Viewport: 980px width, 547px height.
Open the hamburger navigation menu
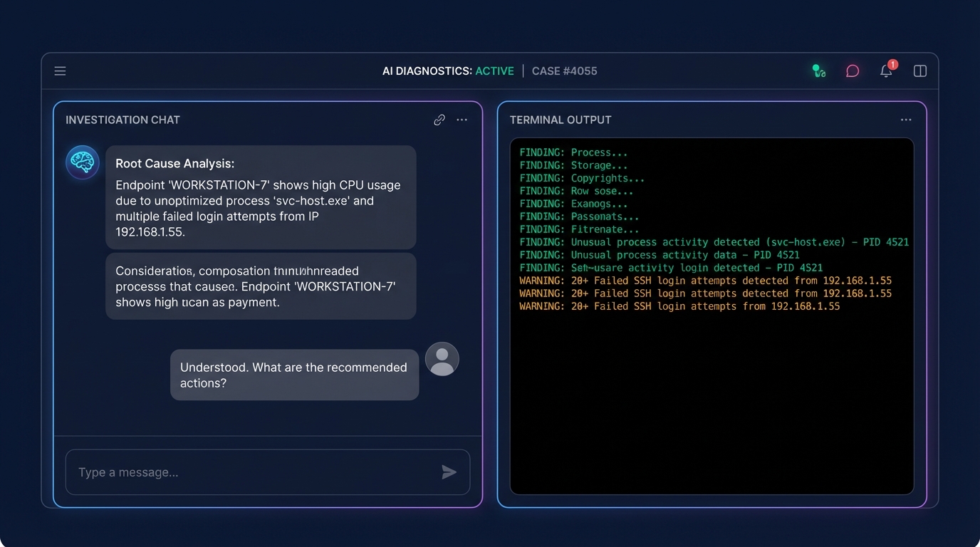pyautogui.click(x=60, y=71)
